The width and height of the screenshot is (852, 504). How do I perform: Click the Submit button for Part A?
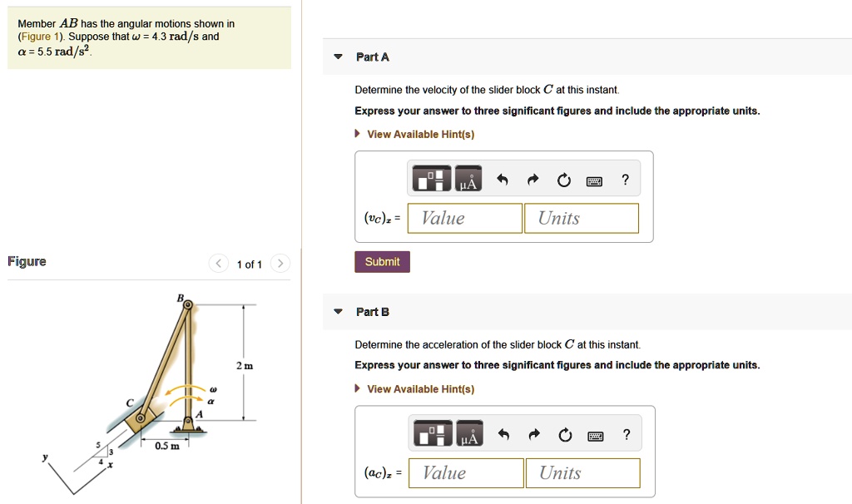click(x=382, y=261)
